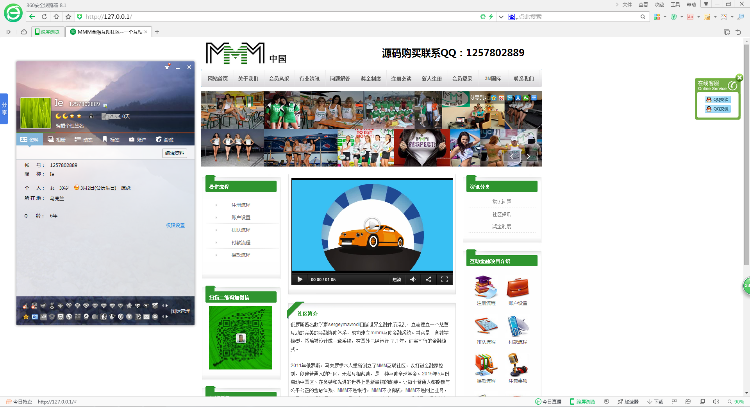Switch to the MMM website browser tab
The height and width of the screenshot is (407, 750).
point(109,32)
